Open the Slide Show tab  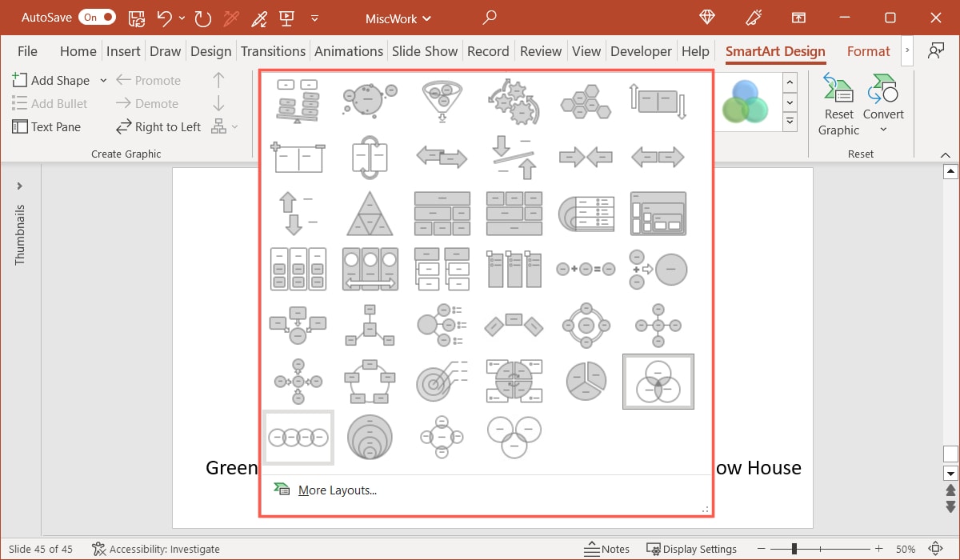coord(425,50)
